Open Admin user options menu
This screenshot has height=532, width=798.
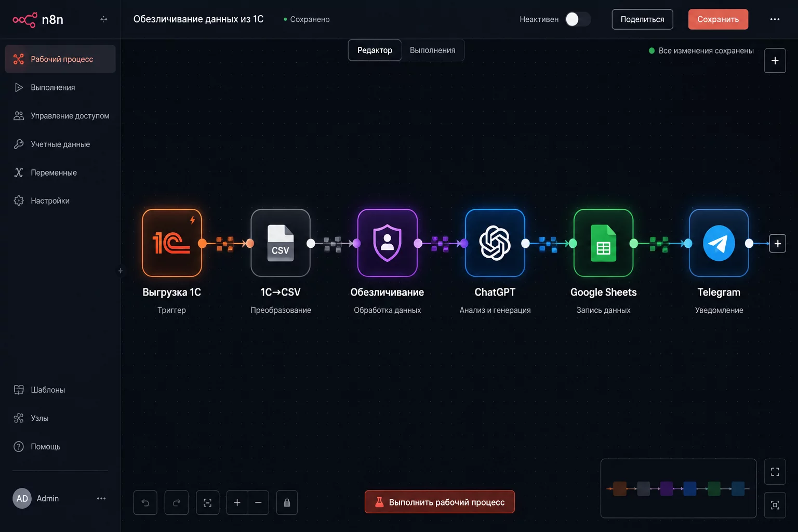pyautogui.click(x=101, y=498)
